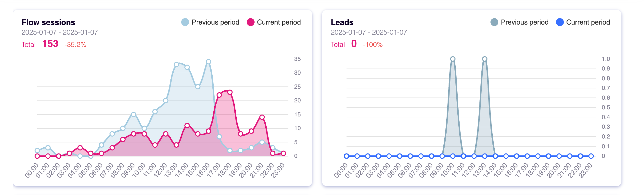The width and height of the screenshot is (644, 195).
Task: Click the -35.2% change indicator
Action: coord(76,44)
